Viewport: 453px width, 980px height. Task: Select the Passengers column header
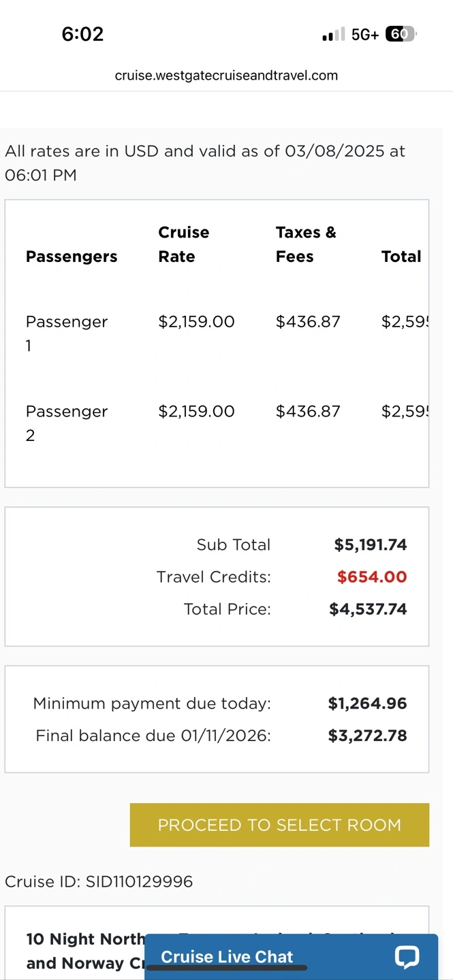[72, 257]
